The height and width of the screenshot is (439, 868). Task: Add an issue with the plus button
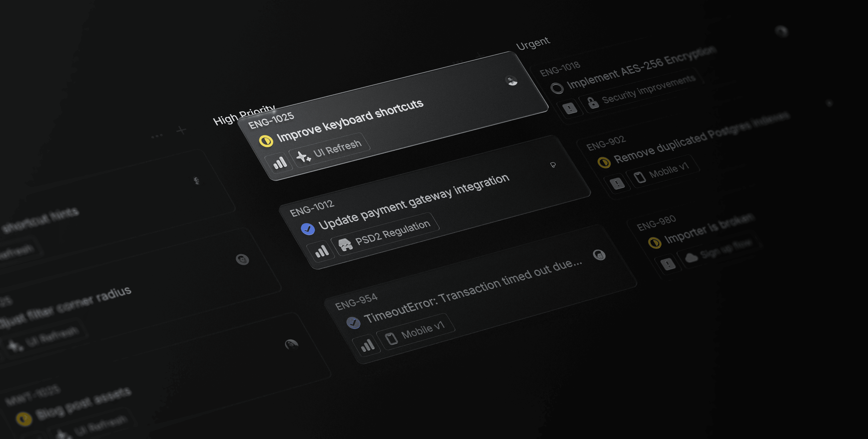181,130
